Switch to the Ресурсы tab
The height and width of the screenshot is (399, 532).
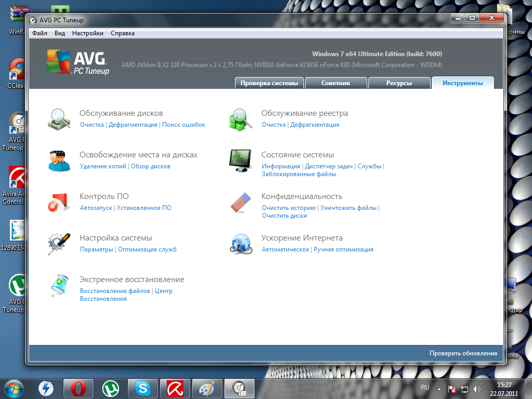click(399, 83)
